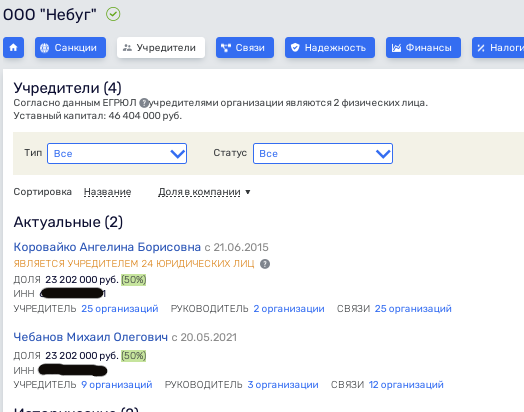This screenshot has height=412, width=524.
Task: Switch to the Надежность tab
Action: [x=330, y=47]
